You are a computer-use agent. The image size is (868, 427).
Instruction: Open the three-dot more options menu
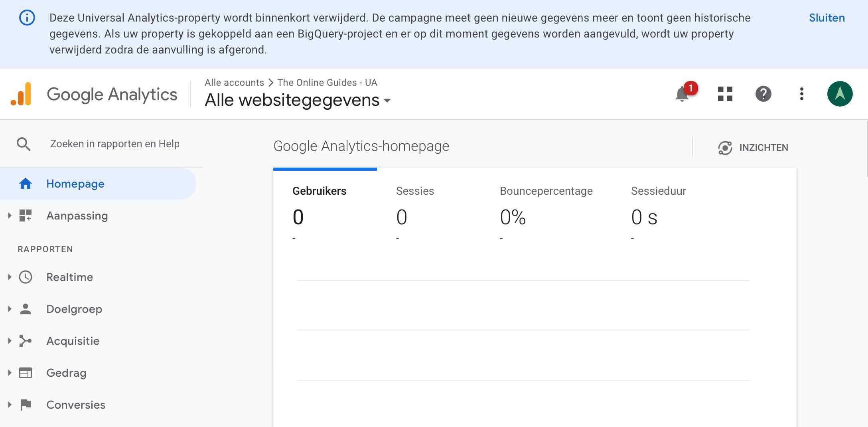tap(801, 94)
